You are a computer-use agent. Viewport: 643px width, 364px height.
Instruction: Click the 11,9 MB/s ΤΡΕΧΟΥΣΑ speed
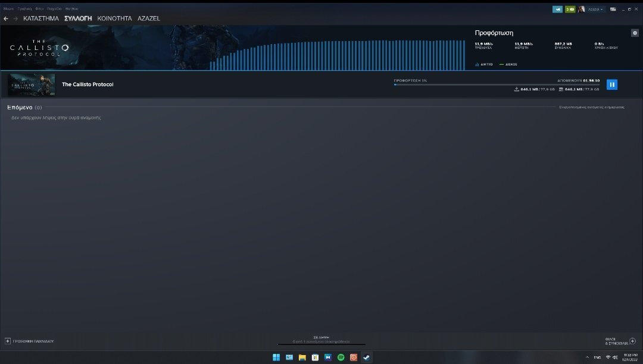coord(484,45)
